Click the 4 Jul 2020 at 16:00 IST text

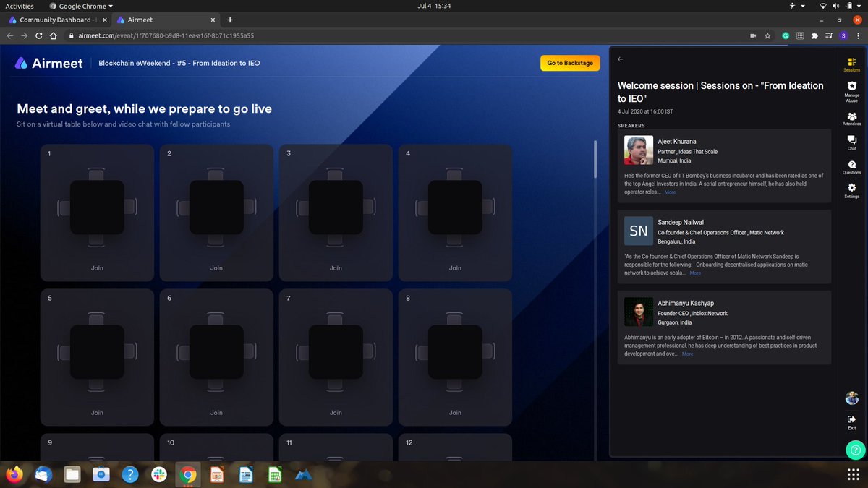coord(645,111)
